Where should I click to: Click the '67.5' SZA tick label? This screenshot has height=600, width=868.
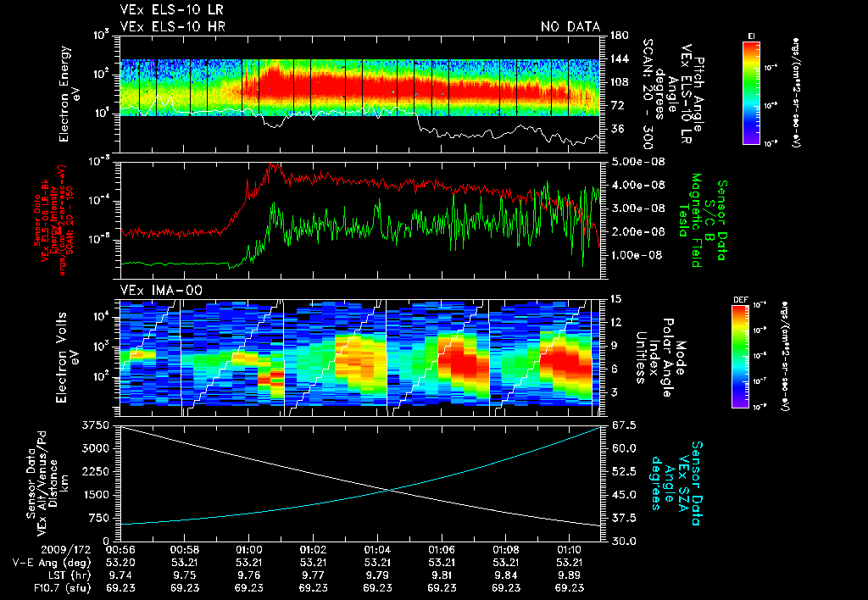[623, 425]
